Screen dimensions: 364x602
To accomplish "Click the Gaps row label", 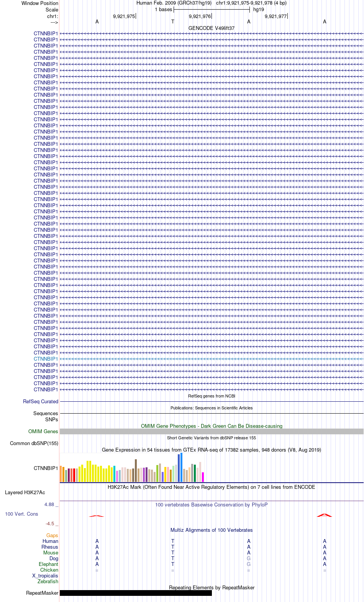I will pyautogui.click(x=52, y=535).
